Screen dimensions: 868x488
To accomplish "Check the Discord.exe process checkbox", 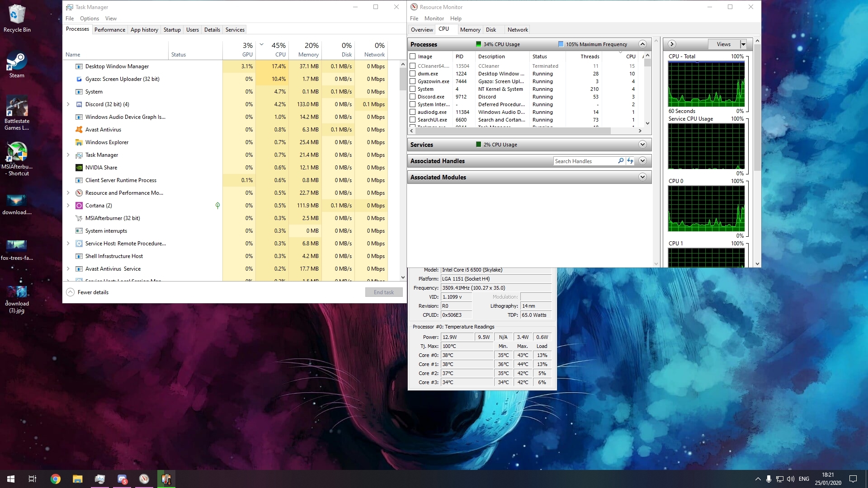I will point(412,97).
